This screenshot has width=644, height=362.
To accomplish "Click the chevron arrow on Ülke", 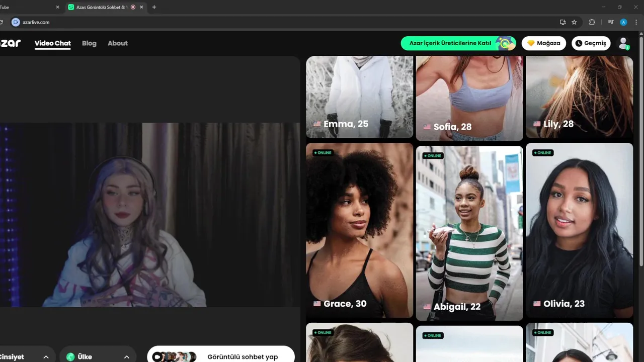I will [127, 357].
